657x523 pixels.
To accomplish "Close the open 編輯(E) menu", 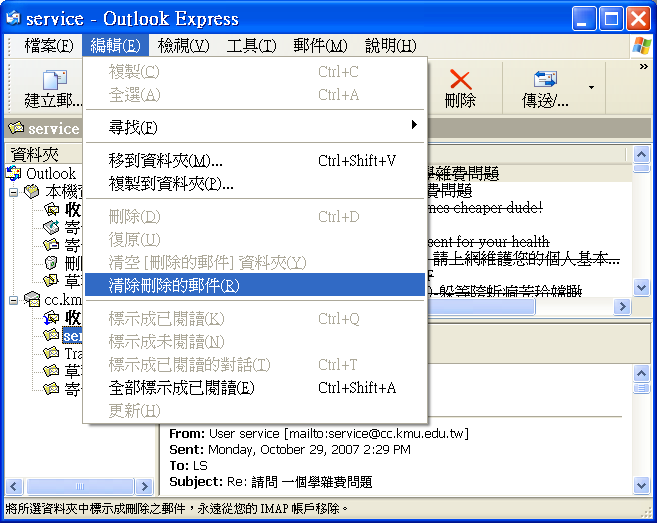I will 115,45.
